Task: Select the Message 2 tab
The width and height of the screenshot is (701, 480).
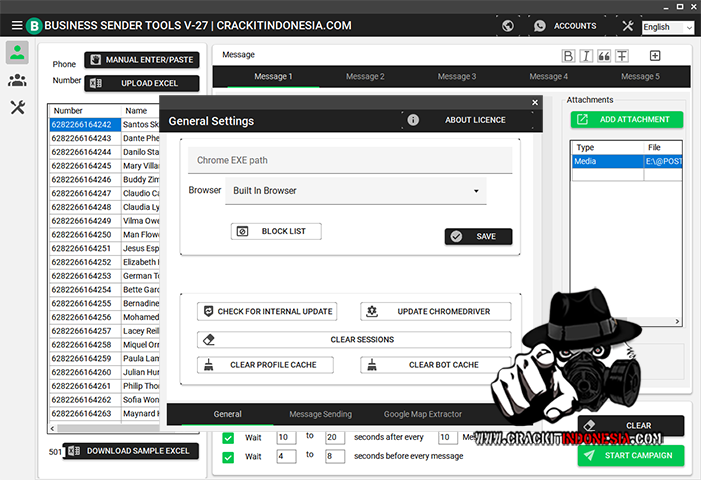Action: point(363,77)
